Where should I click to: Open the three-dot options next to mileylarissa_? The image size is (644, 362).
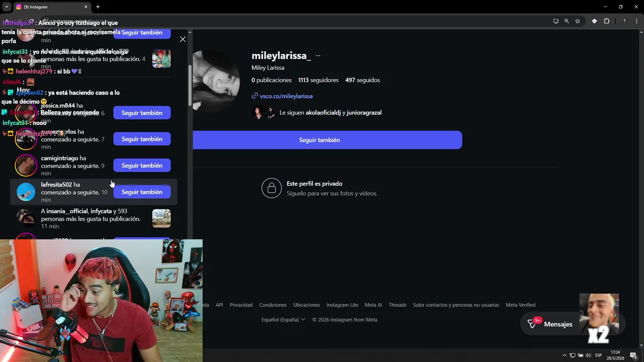317,56
